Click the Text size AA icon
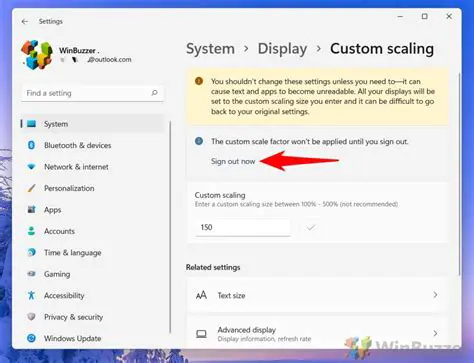The width and height of the screenshot is (474, 363). [x=201, y=295]
